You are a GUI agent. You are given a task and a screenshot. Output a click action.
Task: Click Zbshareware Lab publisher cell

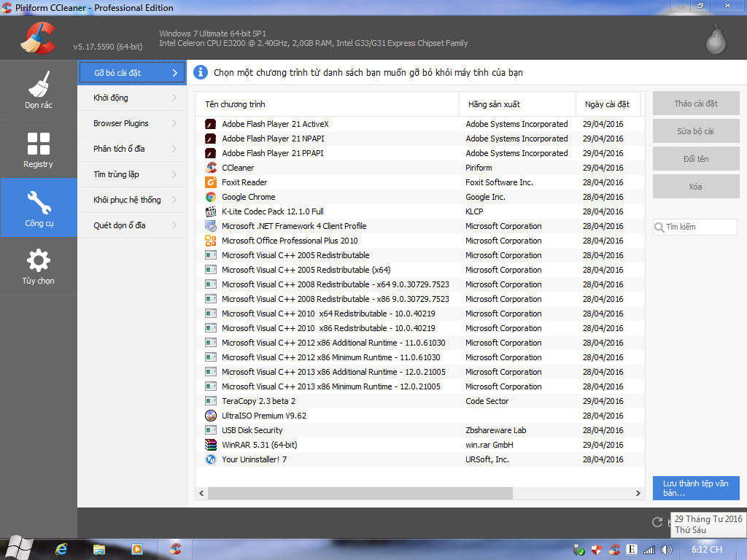496,430
